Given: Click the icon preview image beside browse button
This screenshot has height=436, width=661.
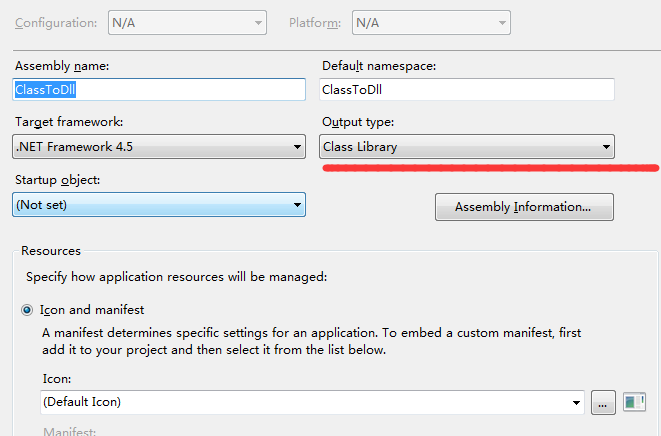Looking at the screenshot, I should pos(634,402).
